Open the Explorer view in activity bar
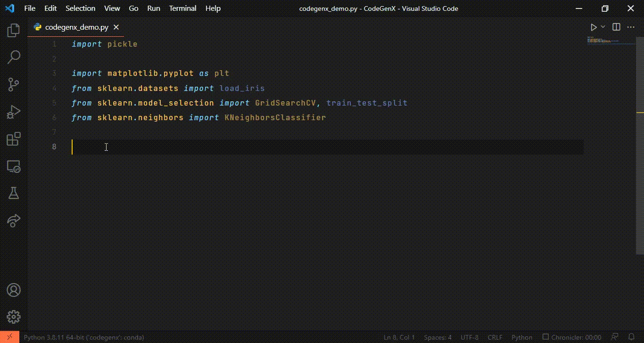644x343 pixels. coord(14,31)
